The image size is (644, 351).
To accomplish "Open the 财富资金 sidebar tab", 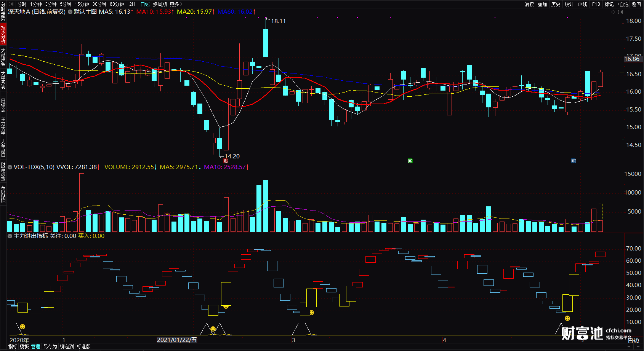I will 3,171.
